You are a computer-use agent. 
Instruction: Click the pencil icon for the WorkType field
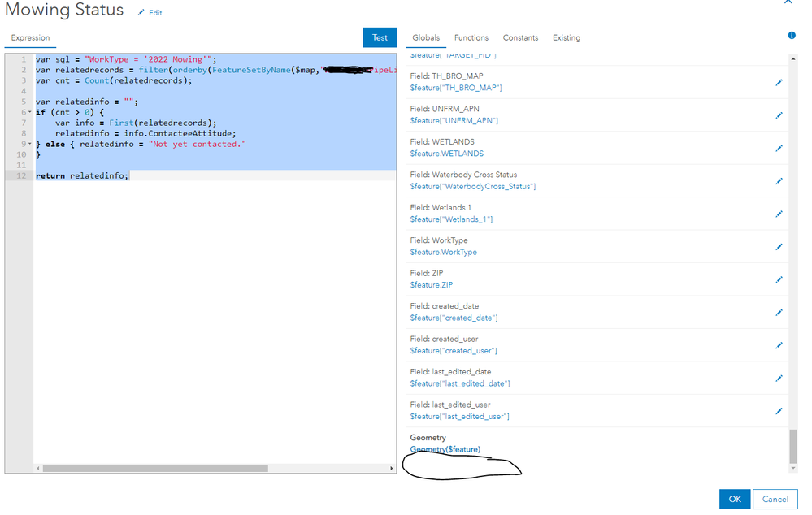(779, 247)
